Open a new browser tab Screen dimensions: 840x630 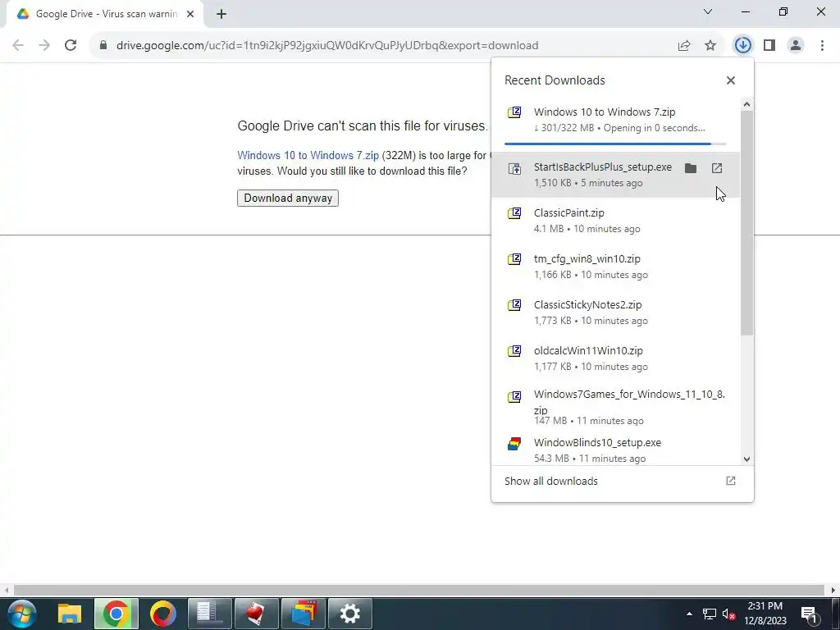[221, 15]
